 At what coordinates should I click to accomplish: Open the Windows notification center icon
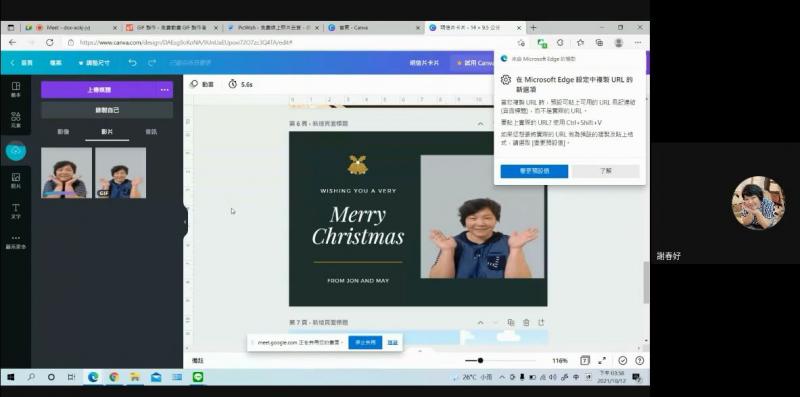coord(636,377)
